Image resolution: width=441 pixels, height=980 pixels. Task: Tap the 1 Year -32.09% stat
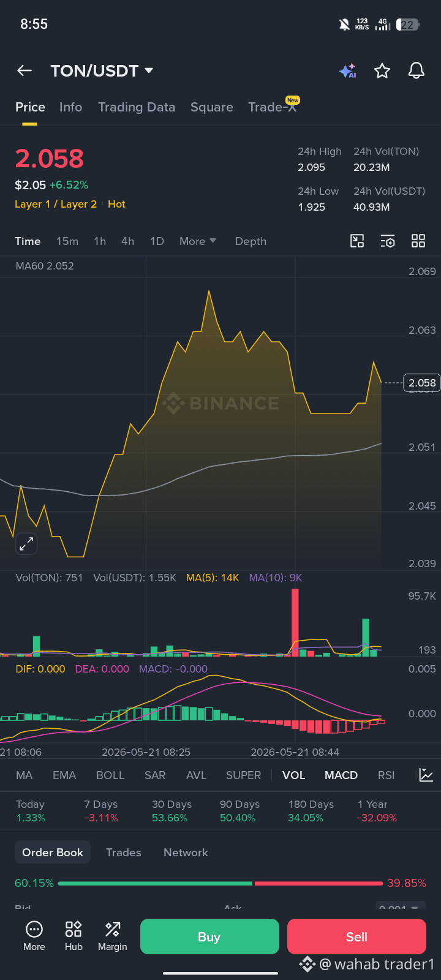[377, 811]
